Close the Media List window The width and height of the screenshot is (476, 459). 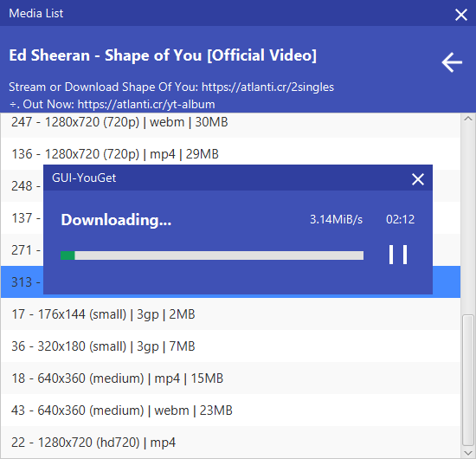460,14
